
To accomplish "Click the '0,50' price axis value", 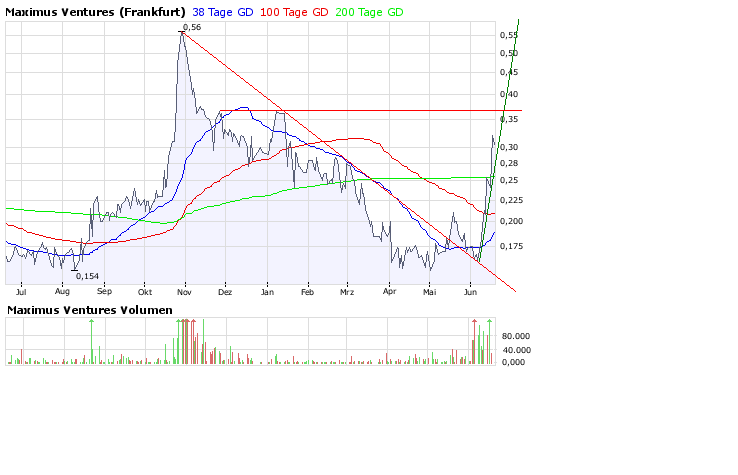I will (x=509, y=53).
